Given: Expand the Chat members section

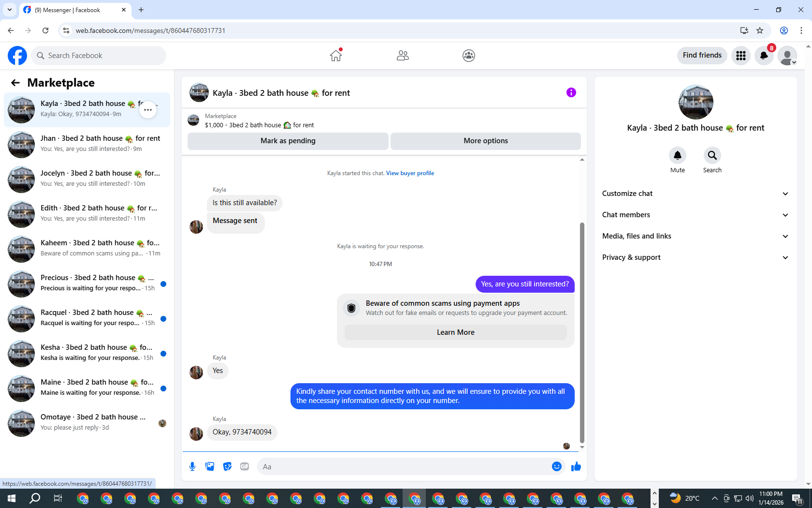Looking at the screenshot, I should click(696, 215).
